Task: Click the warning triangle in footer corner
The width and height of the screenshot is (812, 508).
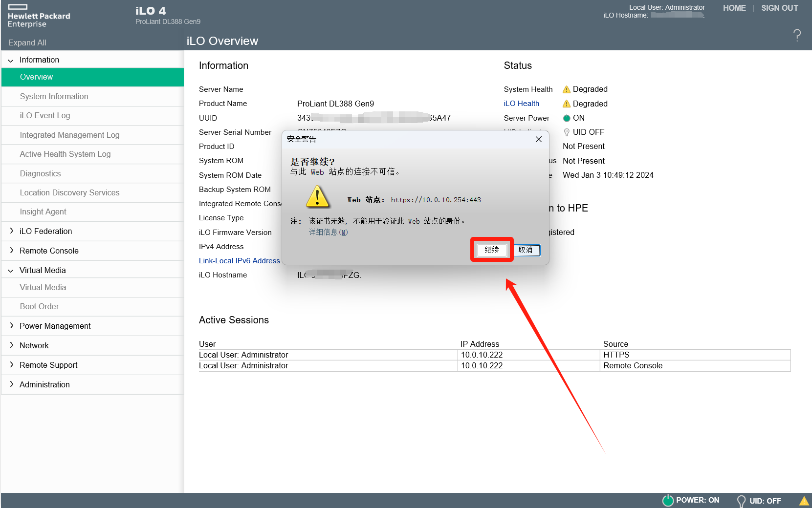Action: 804,501
